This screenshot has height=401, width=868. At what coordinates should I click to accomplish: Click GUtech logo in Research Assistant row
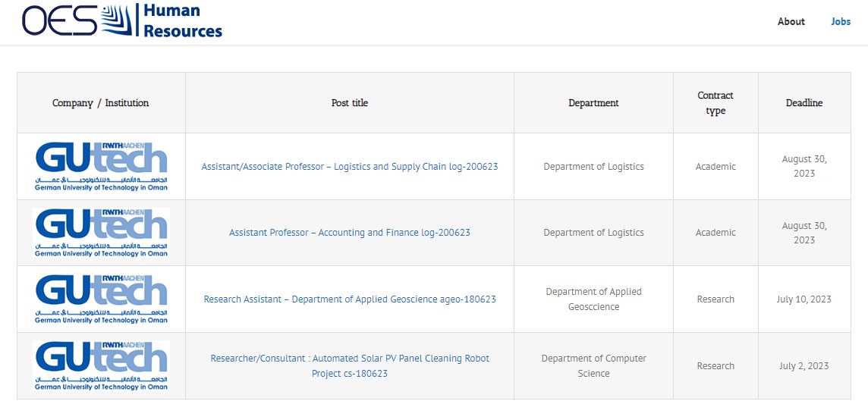pyautogui.click(x=102, y=299)
